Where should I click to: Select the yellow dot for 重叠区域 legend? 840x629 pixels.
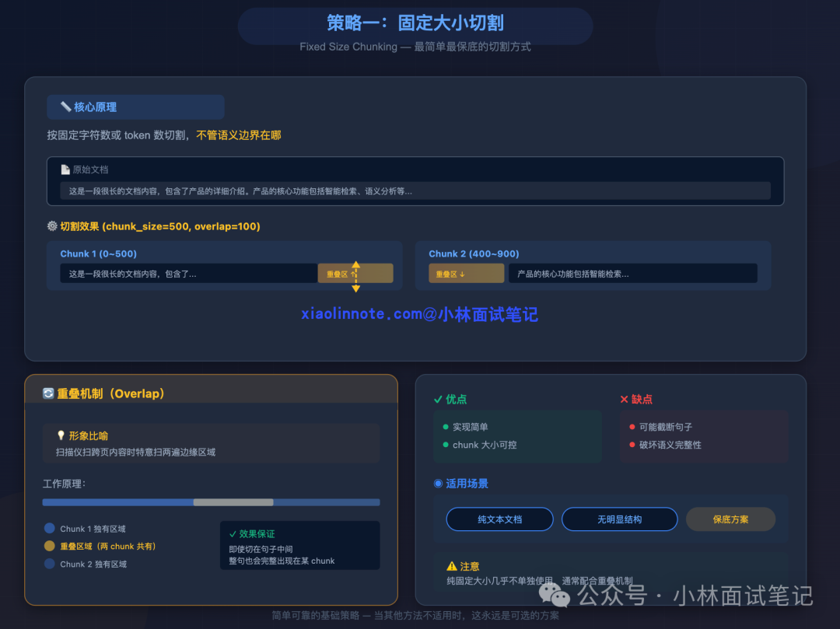51,546
